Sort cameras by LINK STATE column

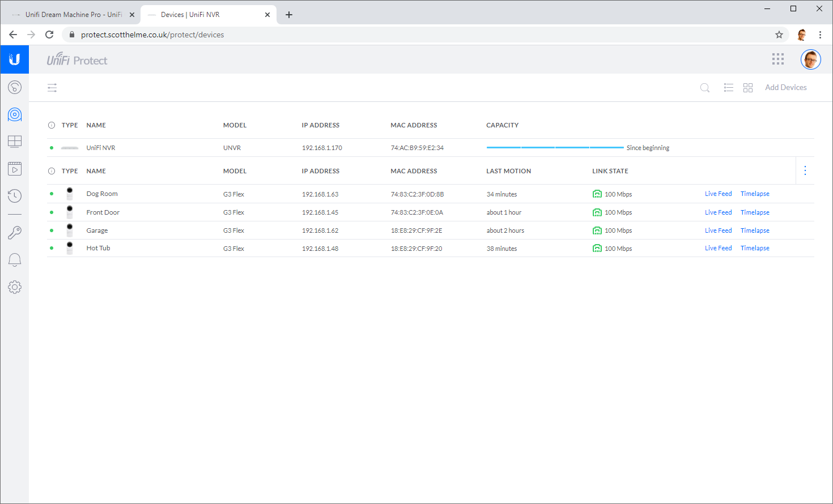pos(610,171)
